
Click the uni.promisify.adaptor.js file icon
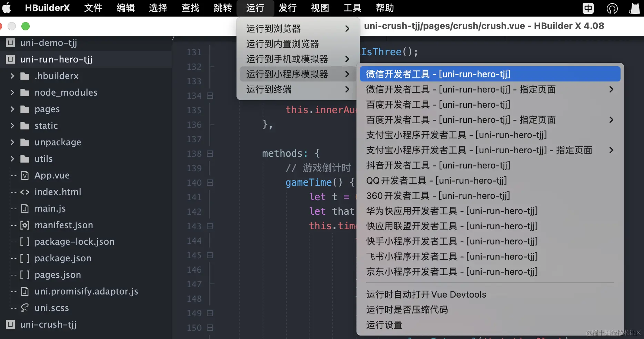click(25, 291)
